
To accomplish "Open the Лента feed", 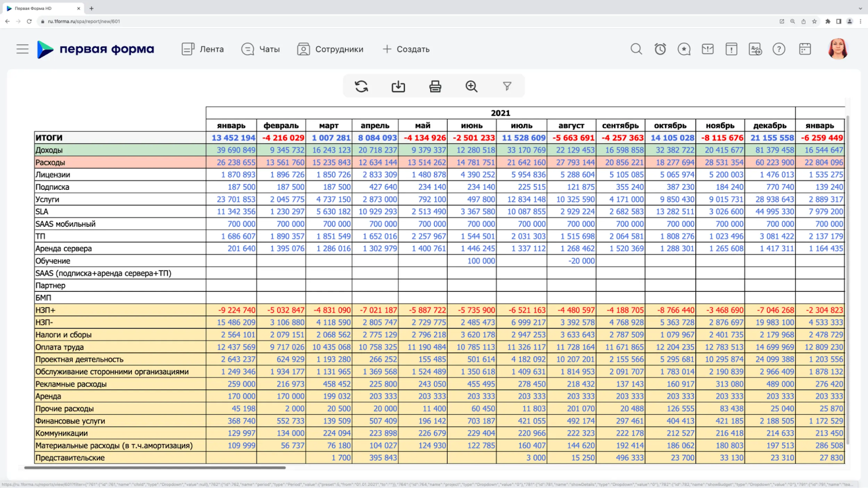I will pos(203,49).
